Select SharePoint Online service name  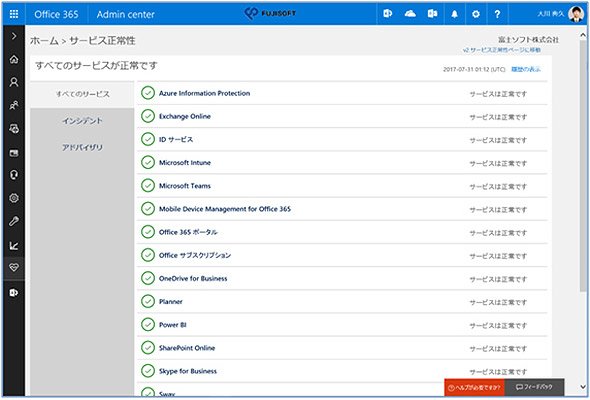tap(187, 348)
